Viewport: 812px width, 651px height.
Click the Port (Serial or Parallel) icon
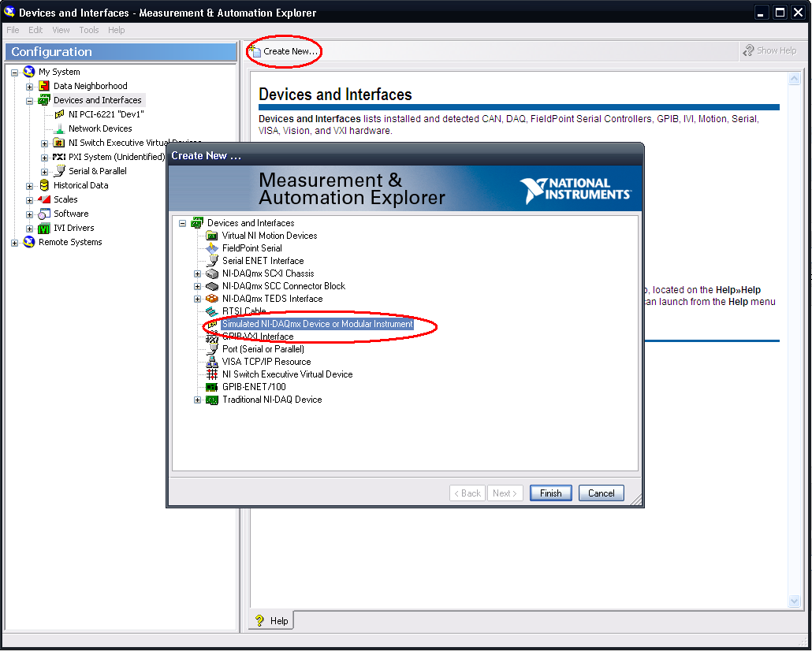pyautogui.click(x=212, y=349)
